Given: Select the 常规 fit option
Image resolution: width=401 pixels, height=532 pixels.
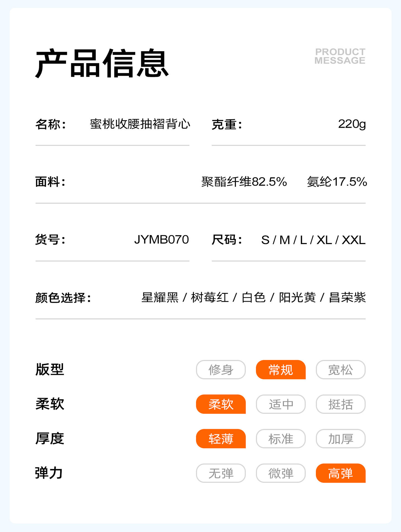Looking at the screenshot, I should [281, 370].
